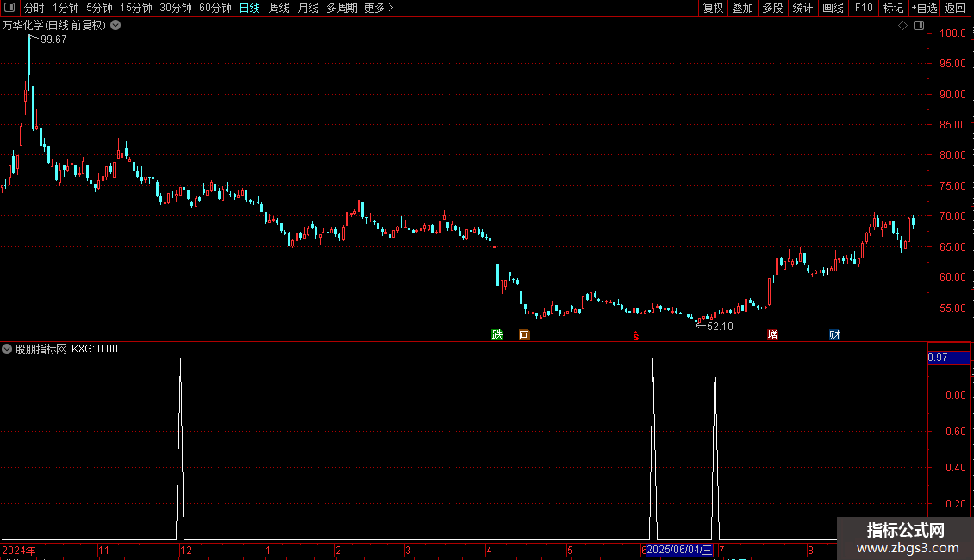Click the red $ dividend marker

point(636,336)
